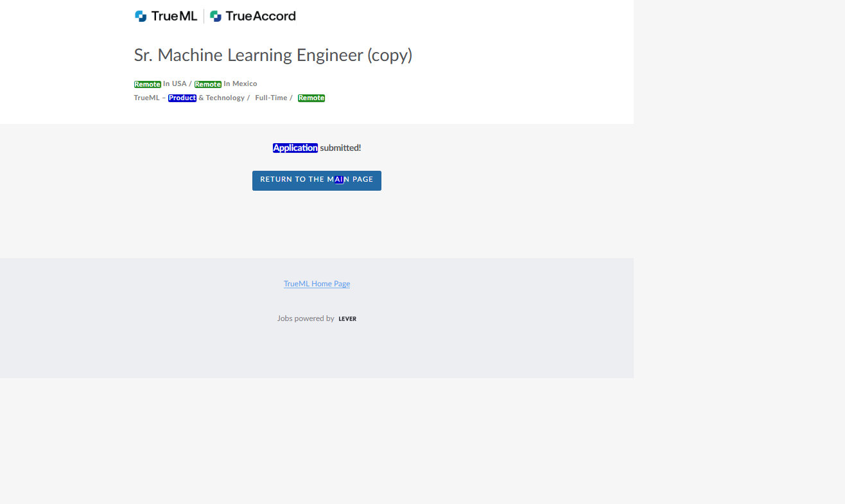The image size is (845, 504).
Task: Click the highlighted Product word
Action: 182,98
